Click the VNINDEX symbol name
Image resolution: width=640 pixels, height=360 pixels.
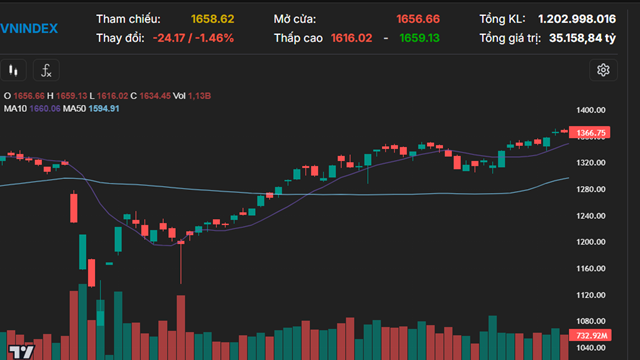[x=29, y=29]
